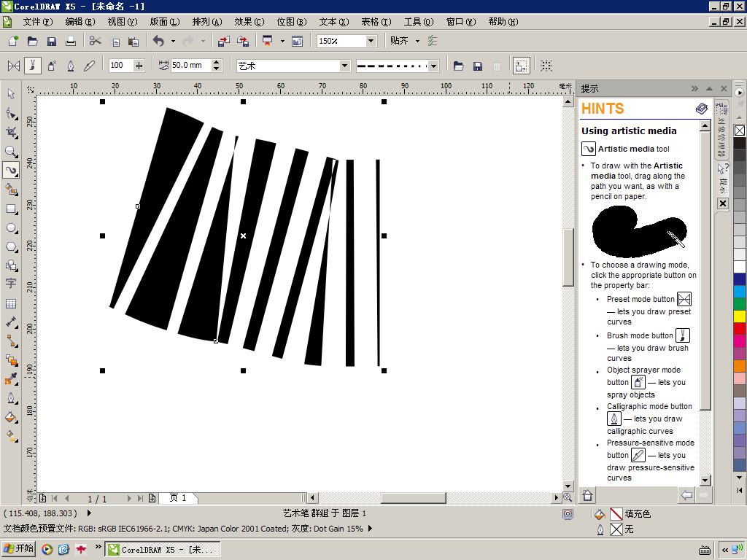This screenshot has width=747, height=560.
Task: Enable Calligraphic mode on property bar
Action: point(71,66)
